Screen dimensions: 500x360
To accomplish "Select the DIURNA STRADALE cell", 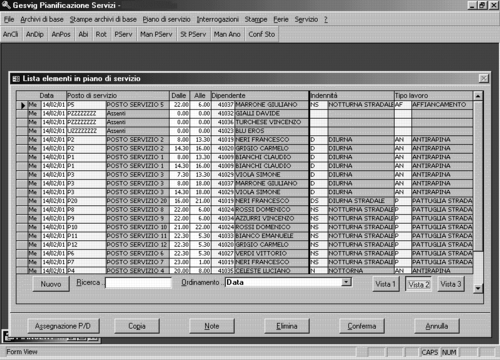I will point(361,201).
